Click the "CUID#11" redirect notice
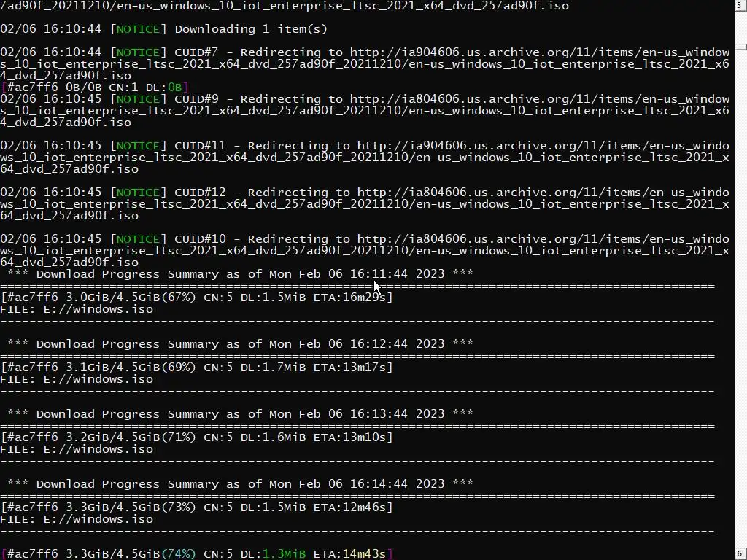Screen dimensions: 747x560 tap(365, 157)
